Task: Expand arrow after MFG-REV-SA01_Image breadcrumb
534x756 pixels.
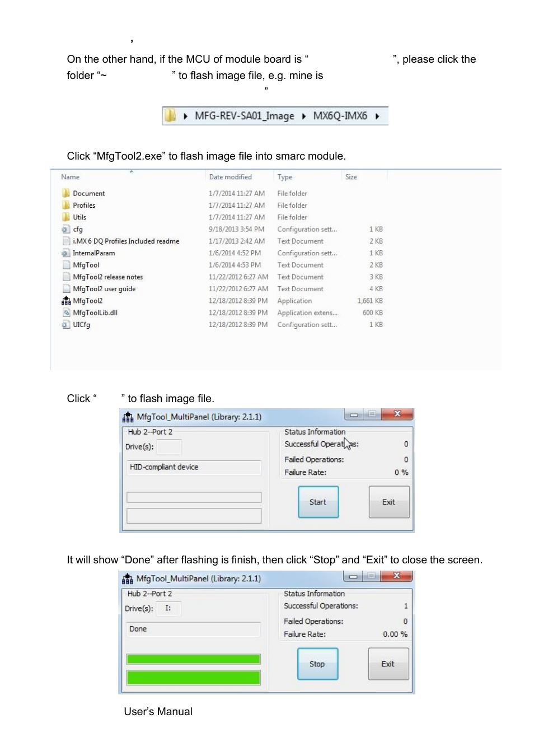Action: point(304,116)
